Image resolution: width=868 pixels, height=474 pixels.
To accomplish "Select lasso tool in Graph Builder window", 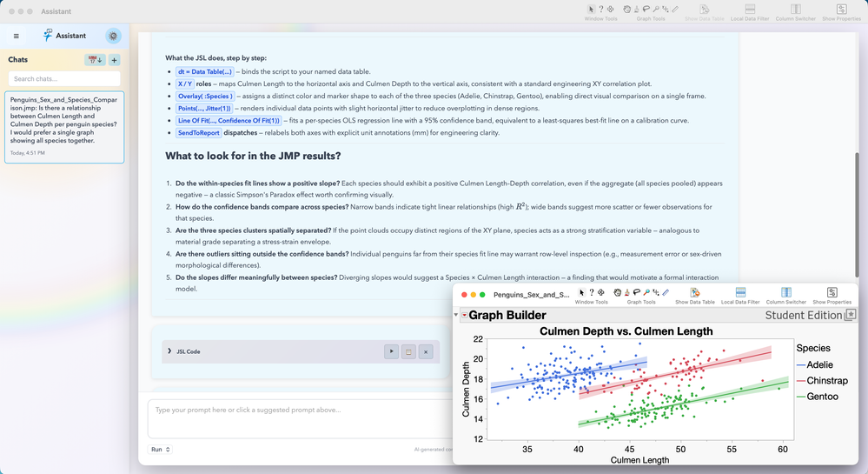I will click(637, 292).
